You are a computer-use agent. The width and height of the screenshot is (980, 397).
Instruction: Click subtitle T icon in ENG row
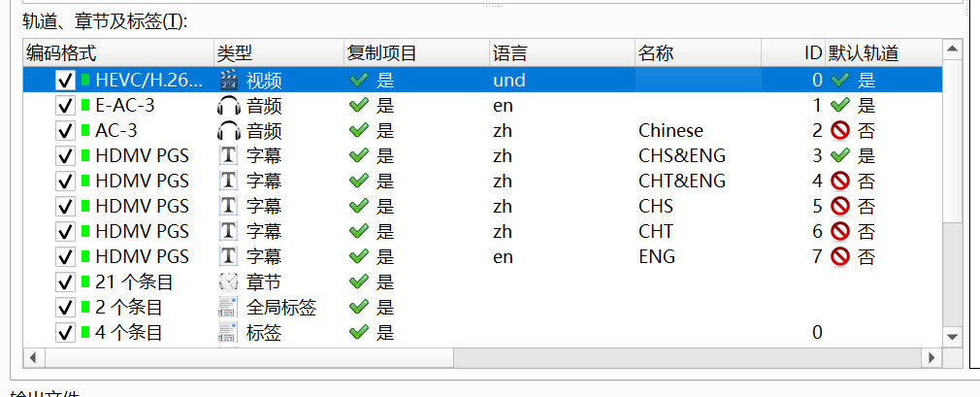[229, 257]
